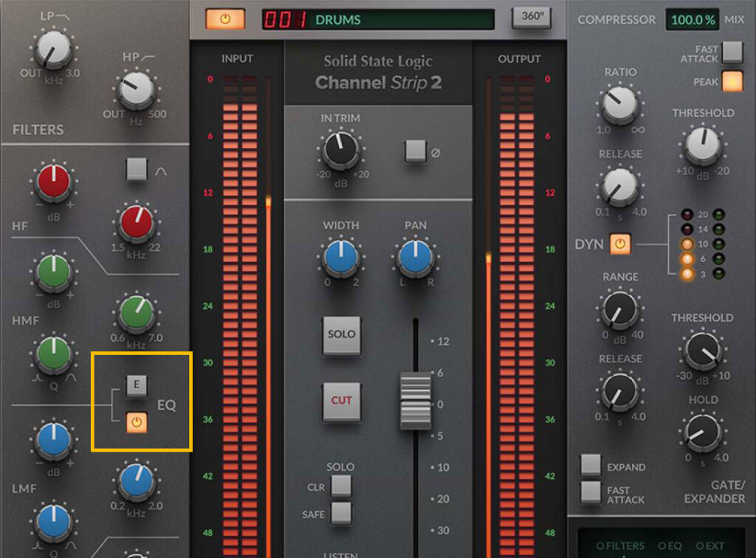Enable FAST ATTACK on the compressor
The height and width of the screenshot is (558, 756).
[732, 52]
